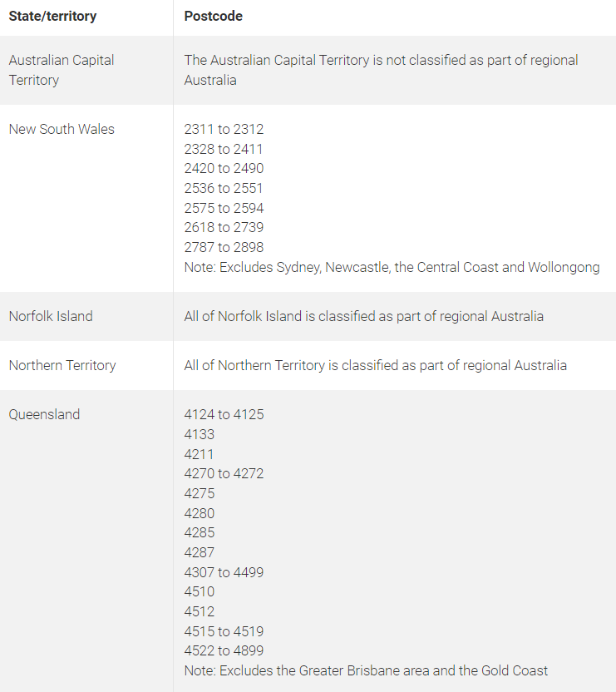
Task: Select Queensland postcode 4133
Action: (x=199, y=434)
